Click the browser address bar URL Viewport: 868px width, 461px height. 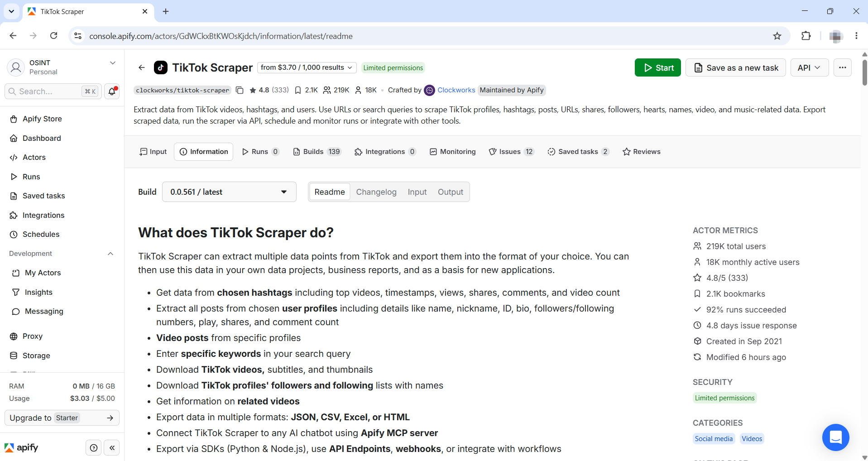221,36
